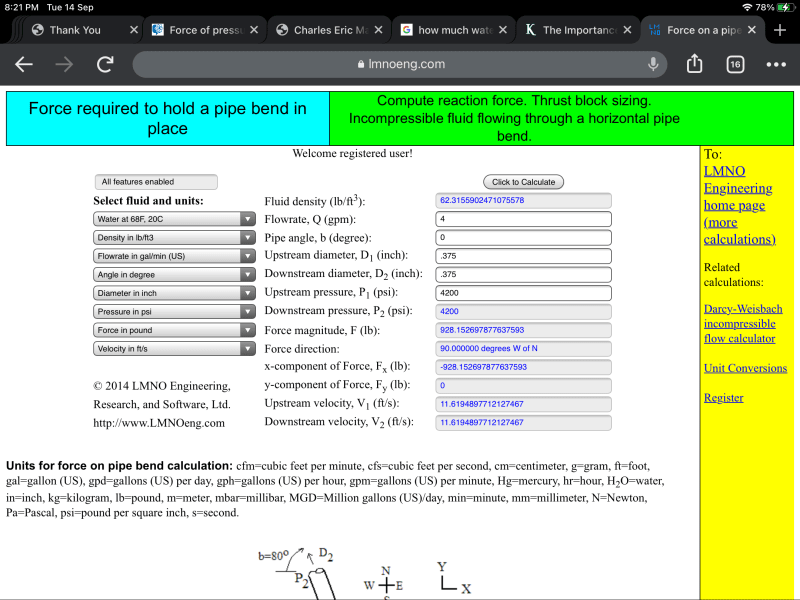Click the lmnoeng.com address bar
This screenshot has width=800, height=600.
pos(399,64)
